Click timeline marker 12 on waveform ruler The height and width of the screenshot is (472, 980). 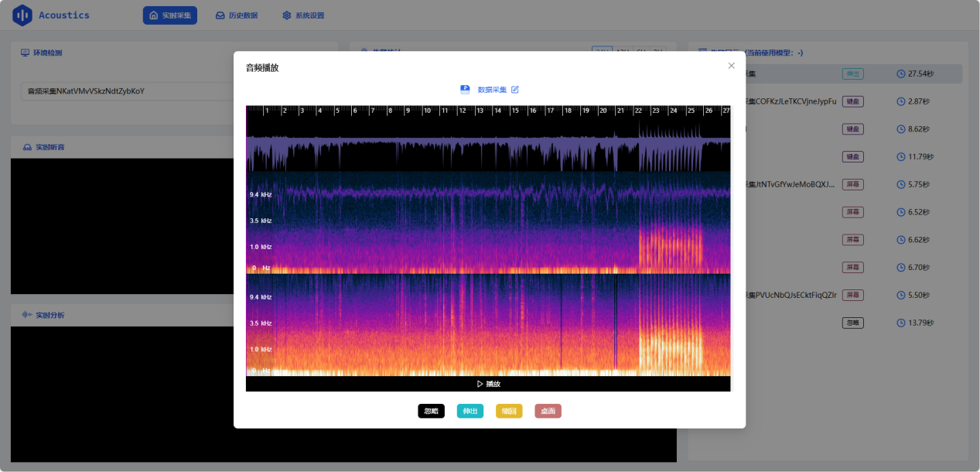pos(462,111)
